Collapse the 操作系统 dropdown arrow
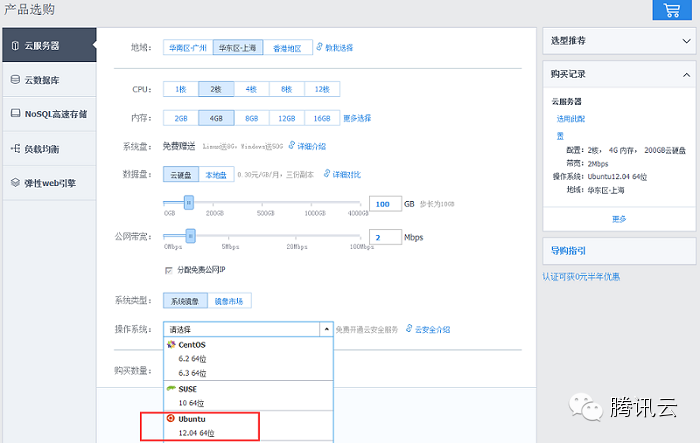Viewport: 700px width, 443px height. click(x=327, y=329)
